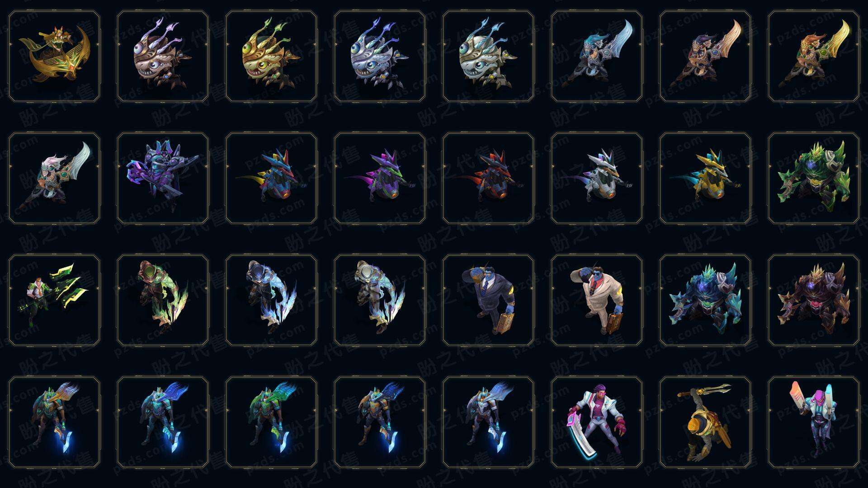
Task: Select the cream suit briefcase skin
Action: pyautogui.click(x=597, y=300)
